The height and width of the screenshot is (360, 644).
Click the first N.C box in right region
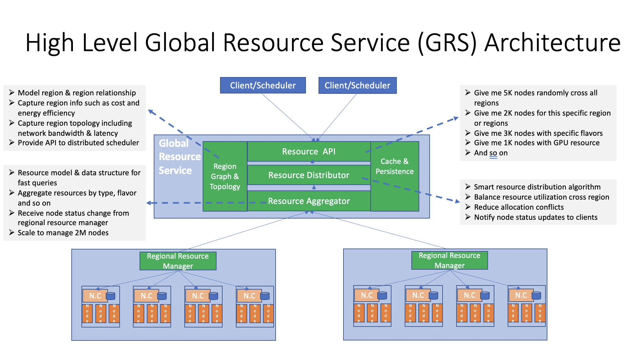[x=367, y=295]
